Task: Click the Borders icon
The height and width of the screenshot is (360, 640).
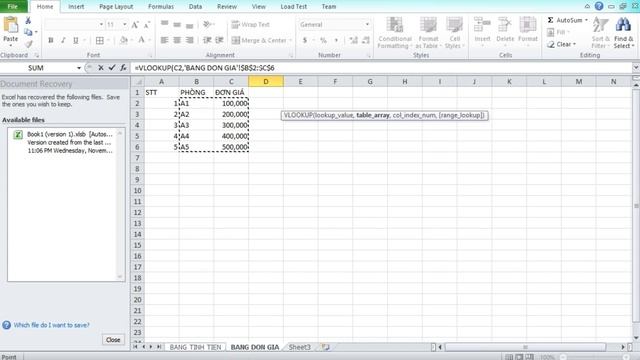Action: 100,40
